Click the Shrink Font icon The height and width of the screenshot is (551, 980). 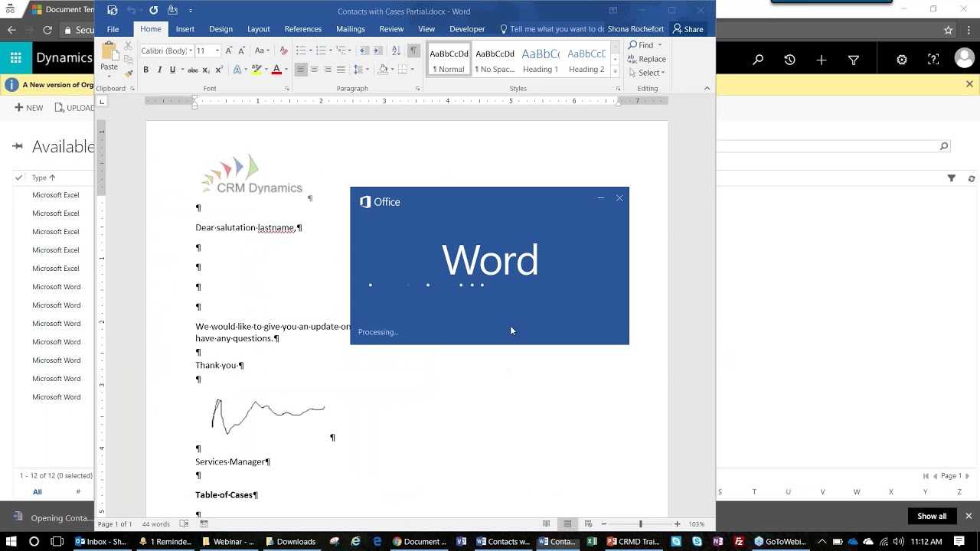pyautogui.click(x=242, y=51)
